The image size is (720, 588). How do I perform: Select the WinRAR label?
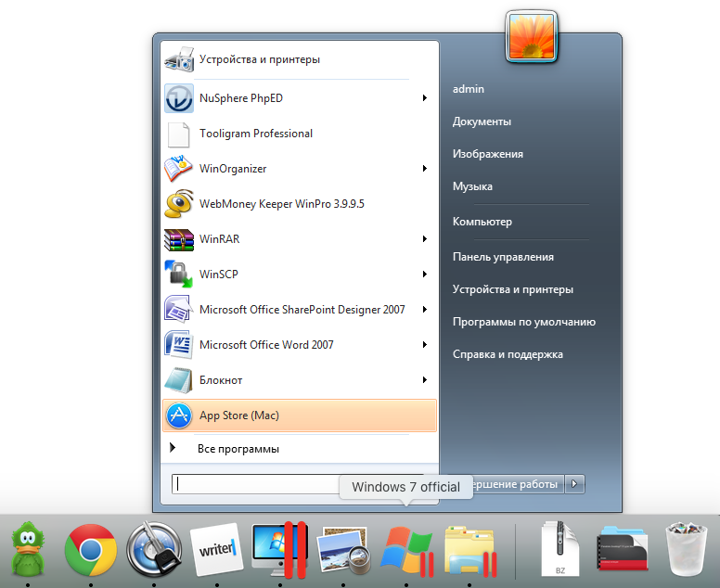(x=220, y=239)
